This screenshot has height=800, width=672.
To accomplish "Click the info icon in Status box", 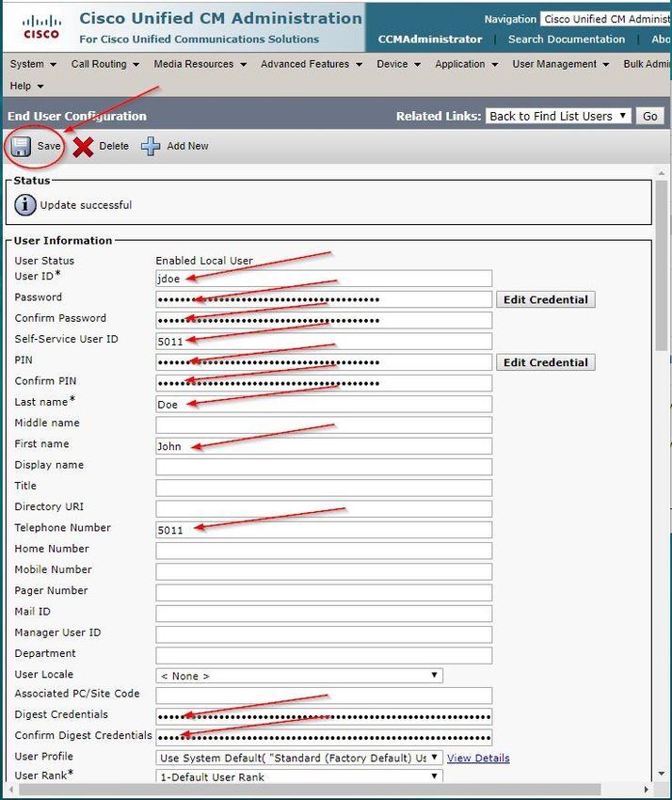I will click(25, 205).
